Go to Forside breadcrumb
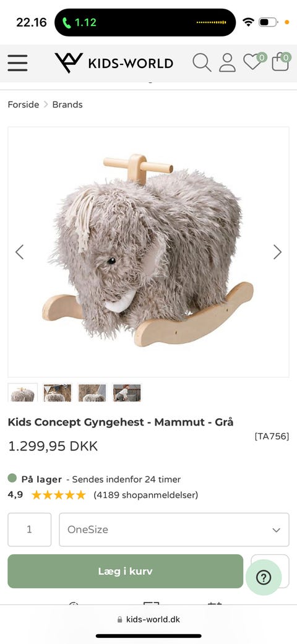Image resolution: width=297 pixels, height=644 pixels. click(24, 105)
